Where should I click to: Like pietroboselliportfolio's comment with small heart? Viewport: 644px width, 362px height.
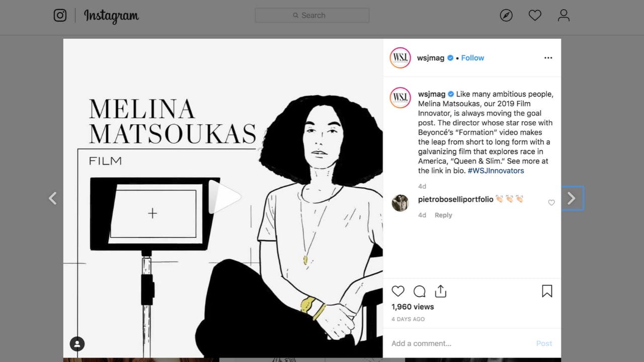(x=551, y=203)
